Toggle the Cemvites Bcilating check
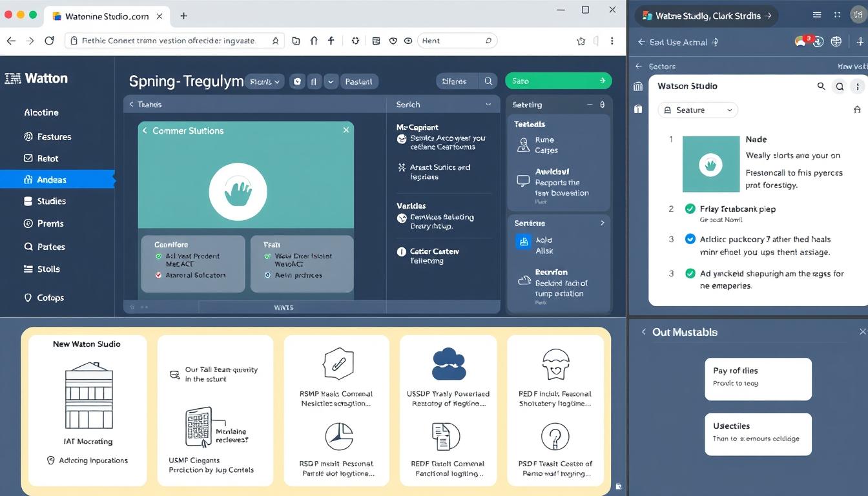The height and width of the screenshot is (496, 868). pyautogui.click(x=402, y=218)
